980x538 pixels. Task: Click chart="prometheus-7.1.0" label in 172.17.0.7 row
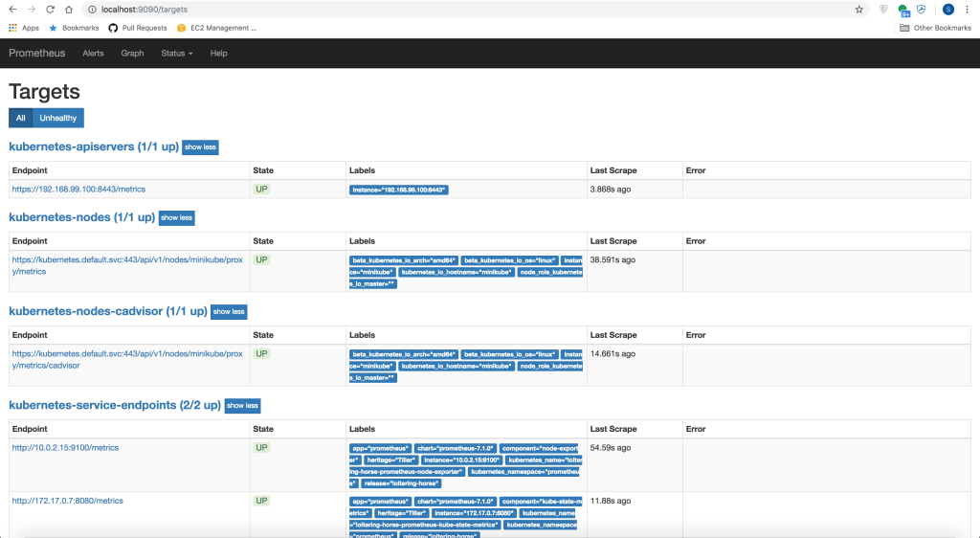point(455,502)
